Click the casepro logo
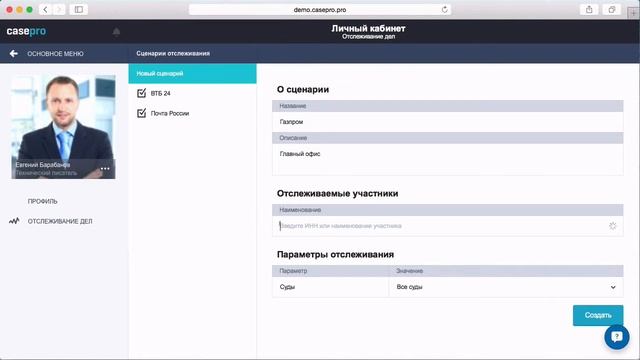Image resolution: width=640 pixels, height=360 pixels. (x=26, y=31)
